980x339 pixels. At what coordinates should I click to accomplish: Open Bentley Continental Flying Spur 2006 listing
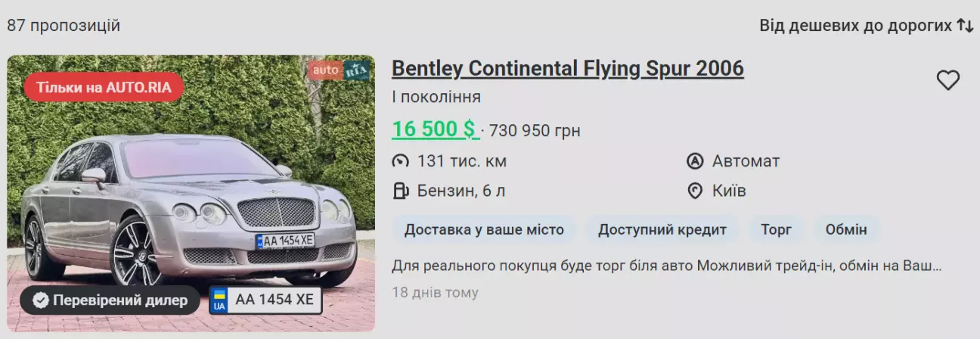coord(567,69)
